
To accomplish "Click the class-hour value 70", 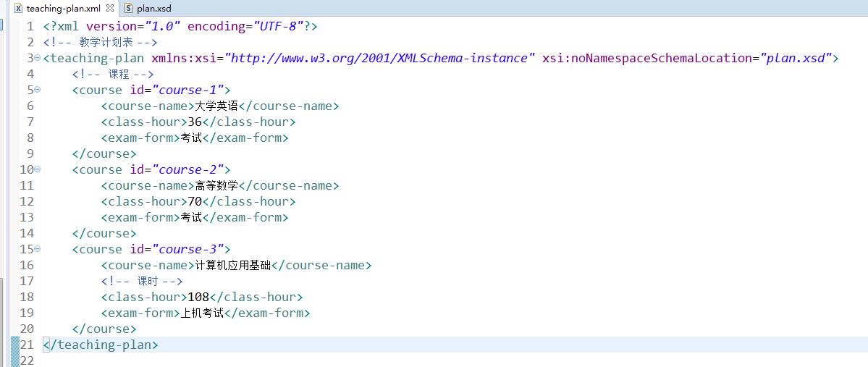I will [195, 201].
